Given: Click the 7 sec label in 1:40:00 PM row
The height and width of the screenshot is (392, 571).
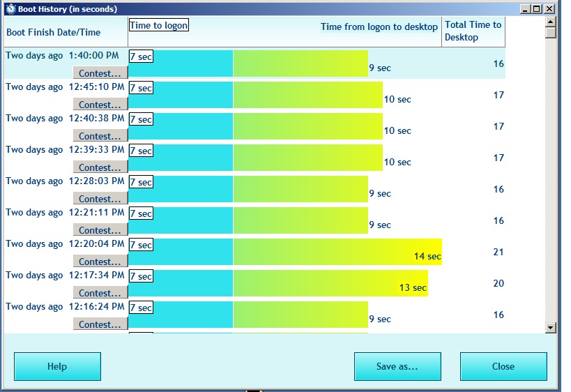Looking at the screenshot, I should [142, 56].
